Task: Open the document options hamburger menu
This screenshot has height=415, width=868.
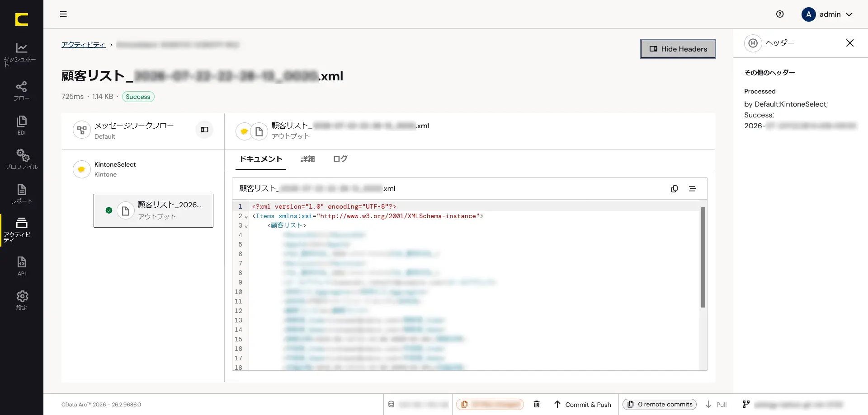Action: [692, 189]
